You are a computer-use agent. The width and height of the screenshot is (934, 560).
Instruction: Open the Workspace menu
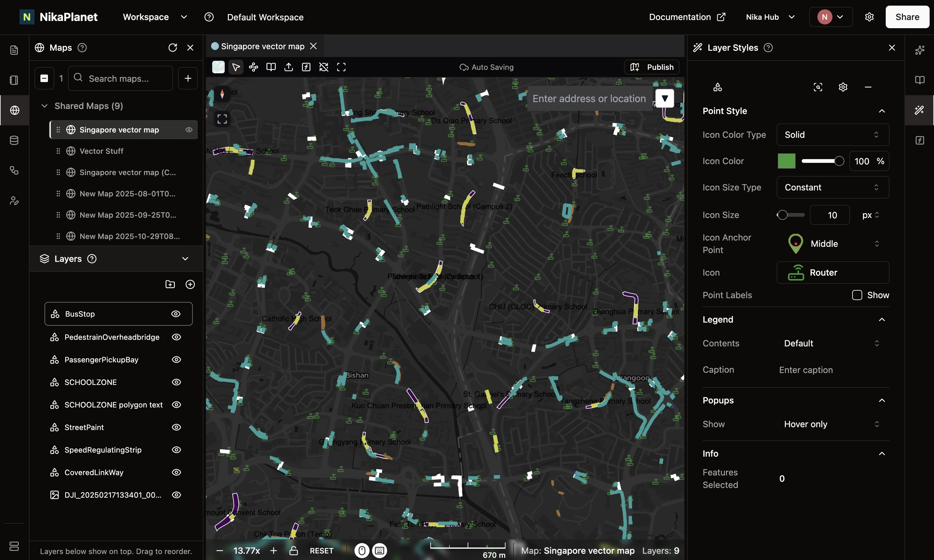[x=155, y=17]
